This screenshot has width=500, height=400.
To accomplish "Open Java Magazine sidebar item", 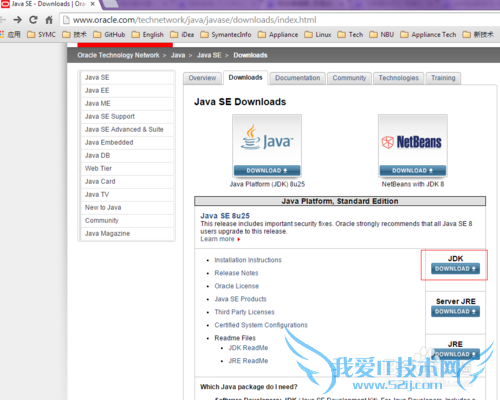I will [x=127, y=234].
